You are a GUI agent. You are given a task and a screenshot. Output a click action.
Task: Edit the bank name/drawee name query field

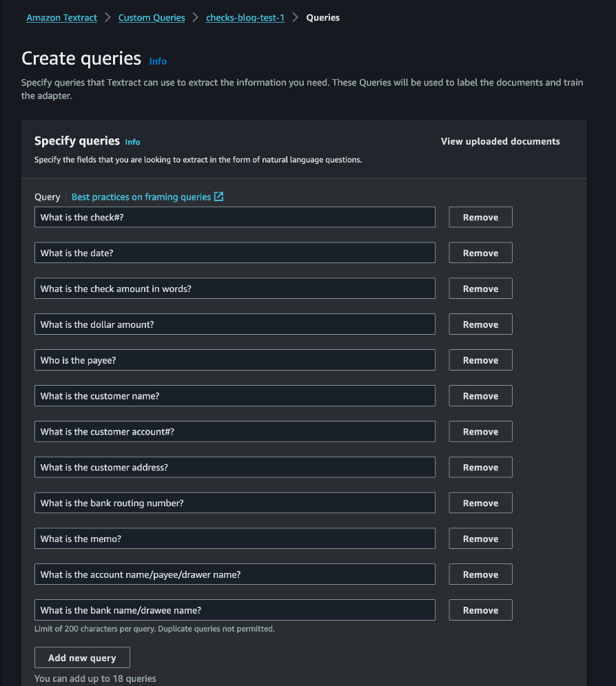point(234,610)
